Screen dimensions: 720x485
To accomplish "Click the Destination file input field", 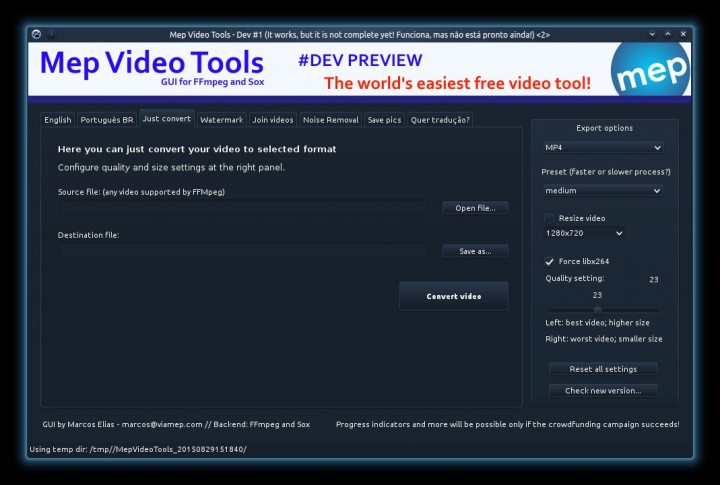I will 243,251.
